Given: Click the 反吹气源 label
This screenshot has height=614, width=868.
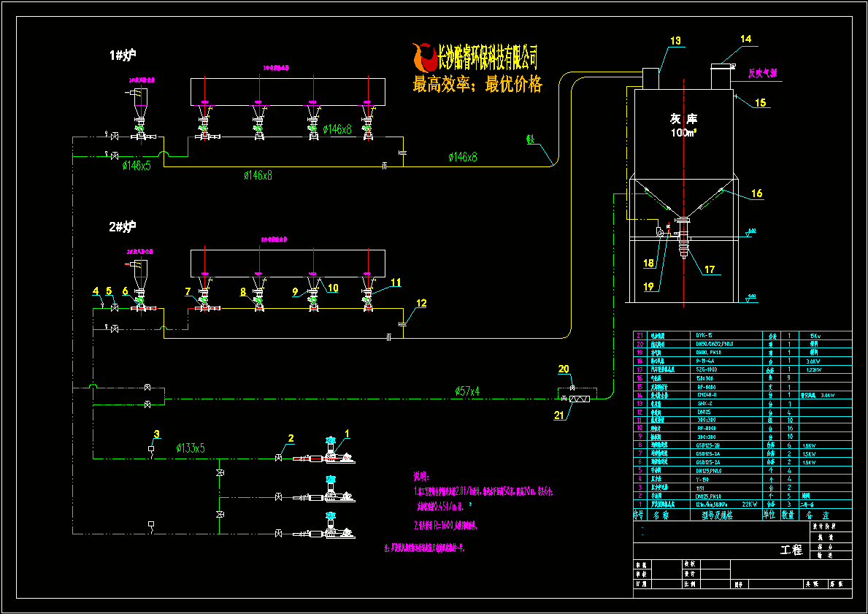Looking at the screenshot, I should pyautogui.click(x=763, y=72).
